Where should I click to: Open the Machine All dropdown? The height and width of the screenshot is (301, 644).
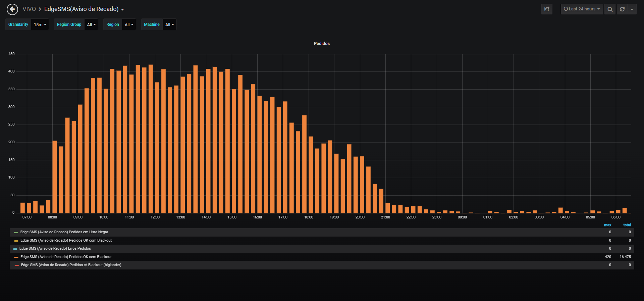point(169,24)
